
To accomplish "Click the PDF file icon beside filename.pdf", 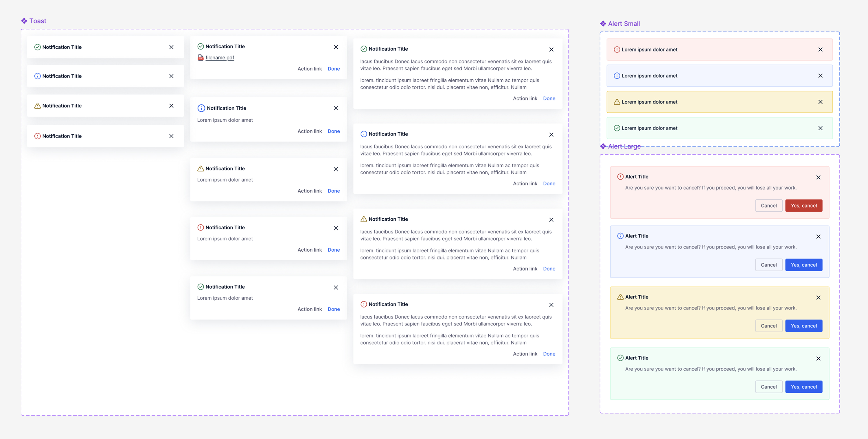I will [x=201, y=58].
